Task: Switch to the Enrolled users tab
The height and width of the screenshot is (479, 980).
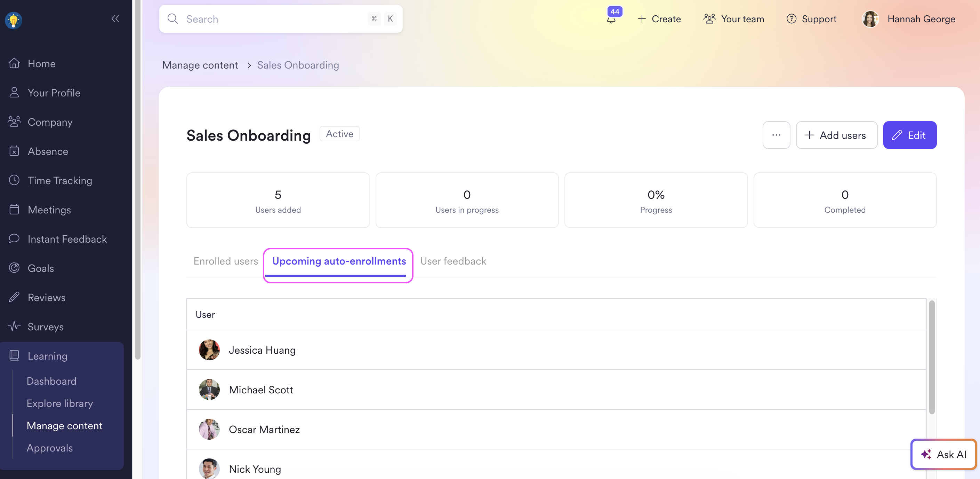Action: click(x=226, y=261)
